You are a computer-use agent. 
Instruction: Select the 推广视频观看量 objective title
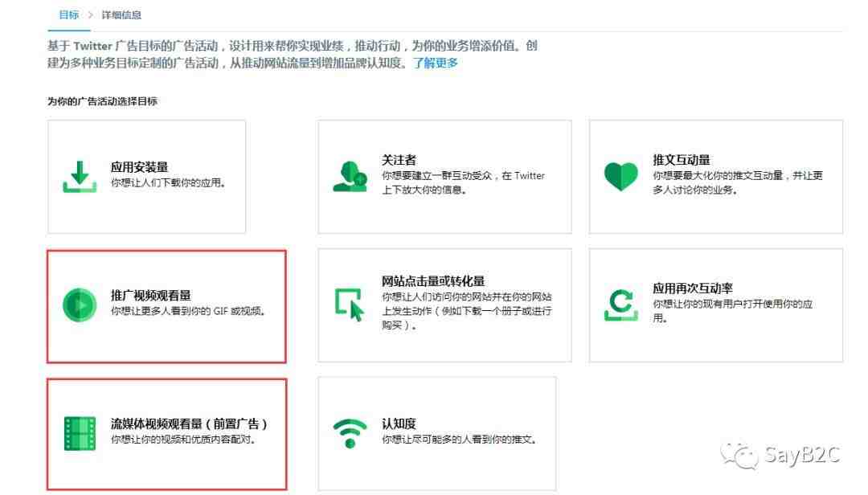[x=150, y=295]
